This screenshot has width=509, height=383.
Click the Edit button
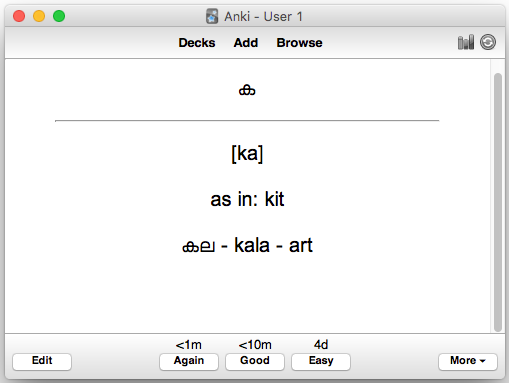(42, 362)
